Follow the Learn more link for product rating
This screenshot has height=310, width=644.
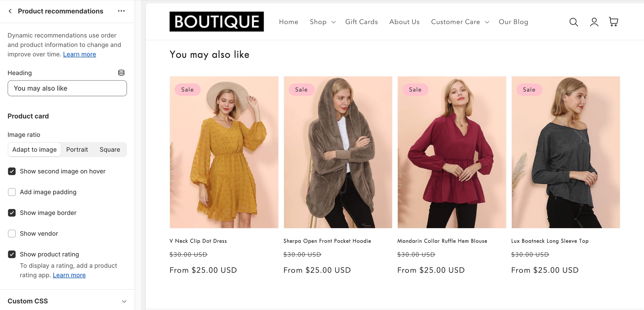tap(69, 275)
